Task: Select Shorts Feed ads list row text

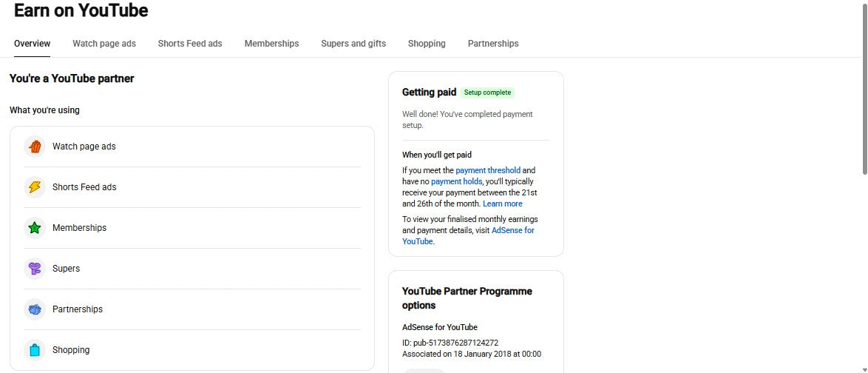Action: click(85, 187)
